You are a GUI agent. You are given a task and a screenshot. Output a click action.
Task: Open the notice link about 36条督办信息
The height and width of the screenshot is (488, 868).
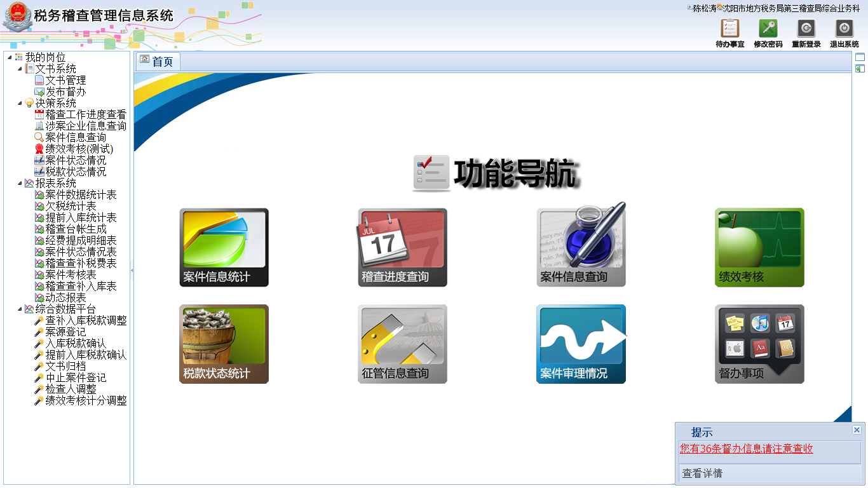pyautogui.click(x=746, y=449)
